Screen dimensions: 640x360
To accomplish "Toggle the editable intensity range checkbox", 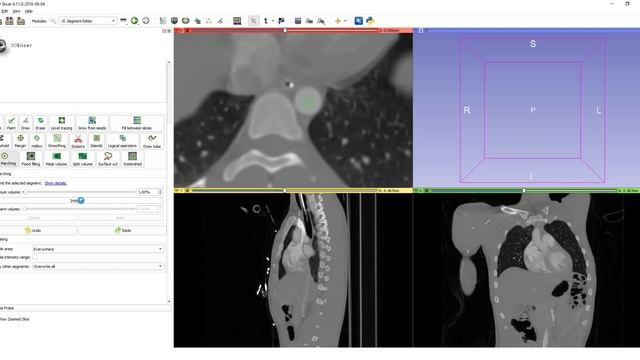I will click(x=35, y=258).
